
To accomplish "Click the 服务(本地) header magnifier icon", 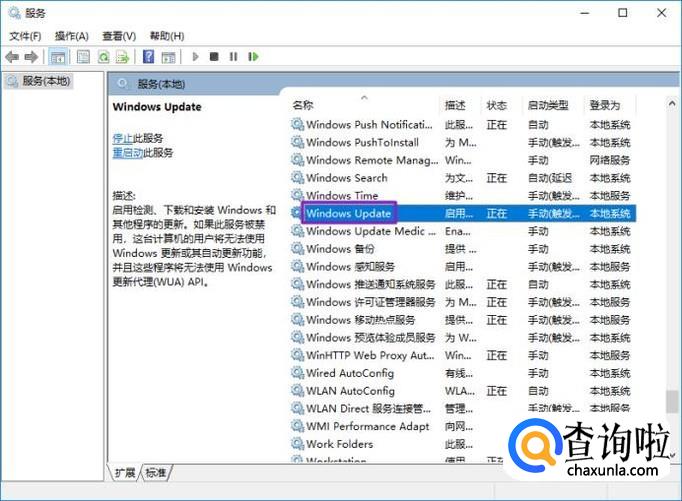I will (123, 84).
